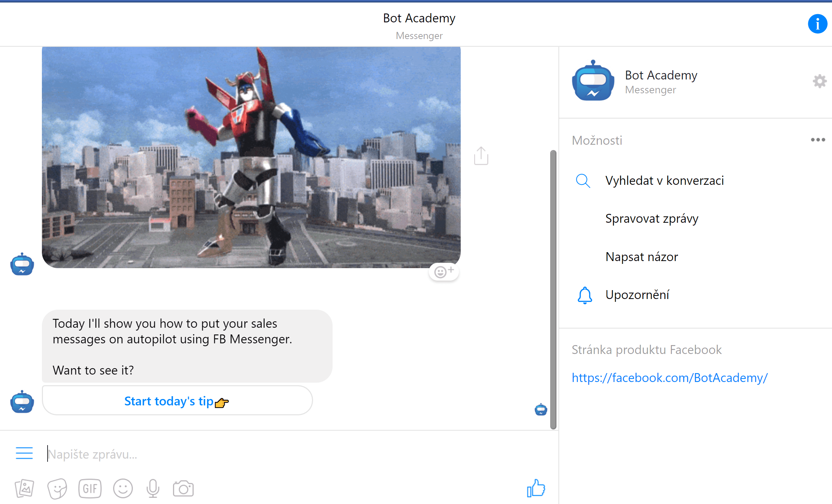Click the microphone voice record icon

point(153,489)
